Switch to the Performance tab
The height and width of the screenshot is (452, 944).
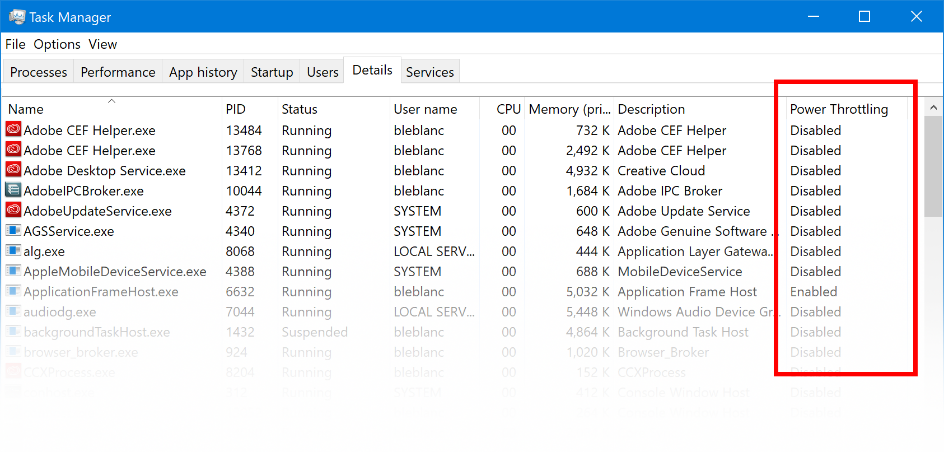pos(118,72)
